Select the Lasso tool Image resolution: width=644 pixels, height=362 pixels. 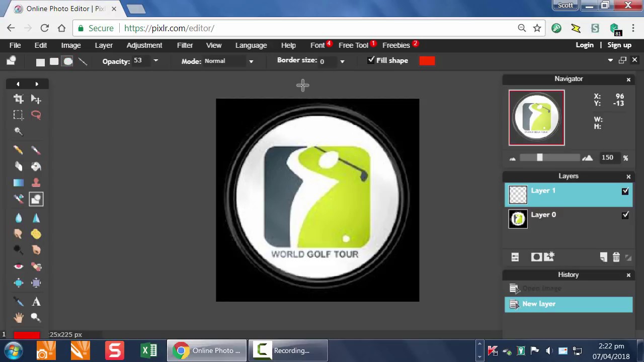36,115
